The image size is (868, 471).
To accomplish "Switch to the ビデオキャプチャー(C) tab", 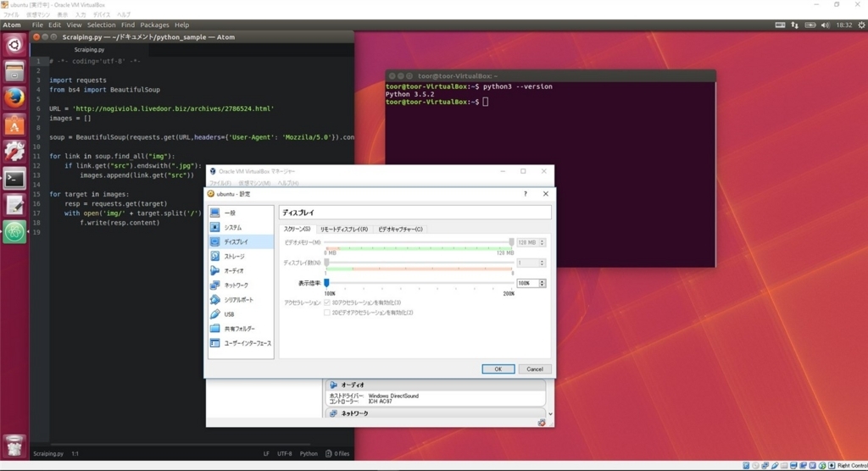I will (x=400, y=229).
